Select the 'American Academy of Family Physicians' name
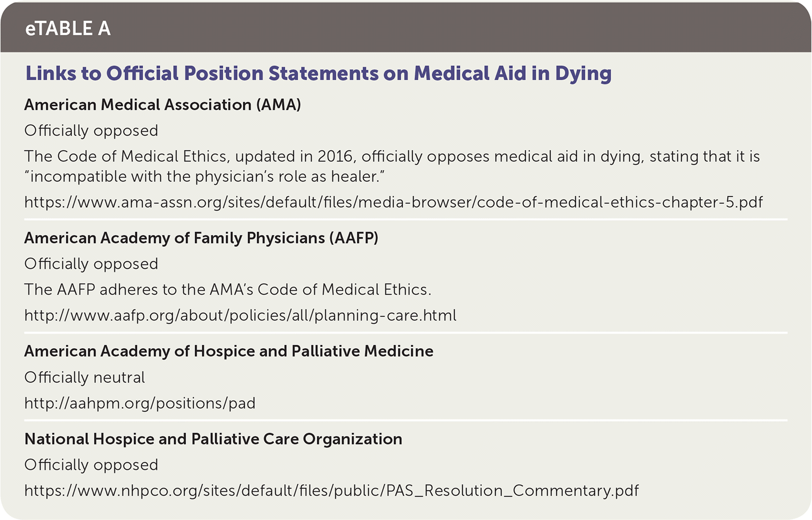This screenshot has height=520, width=812. coord(175,238)
